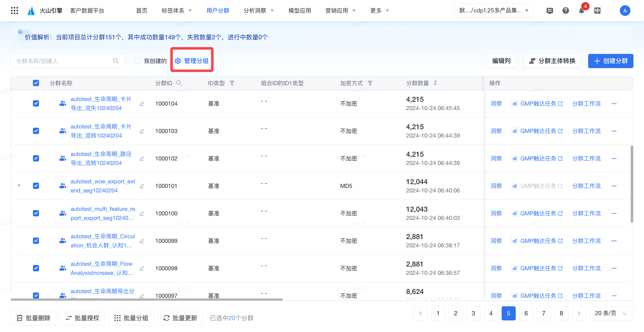Click the Volcano Engine logo
The height and width of the screenshot is (332, 644).
31,11
